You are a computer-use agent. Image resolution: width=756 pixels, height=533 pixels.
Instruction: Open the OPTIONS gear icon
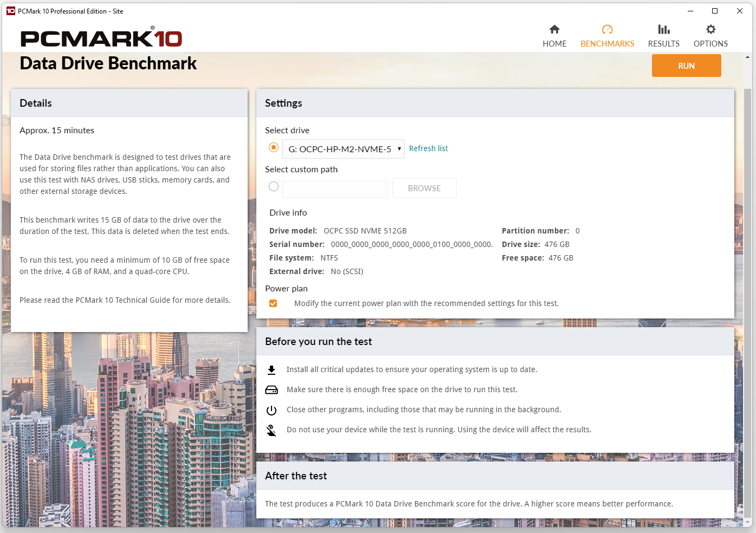pyautogui.click(x=710, y=29)
